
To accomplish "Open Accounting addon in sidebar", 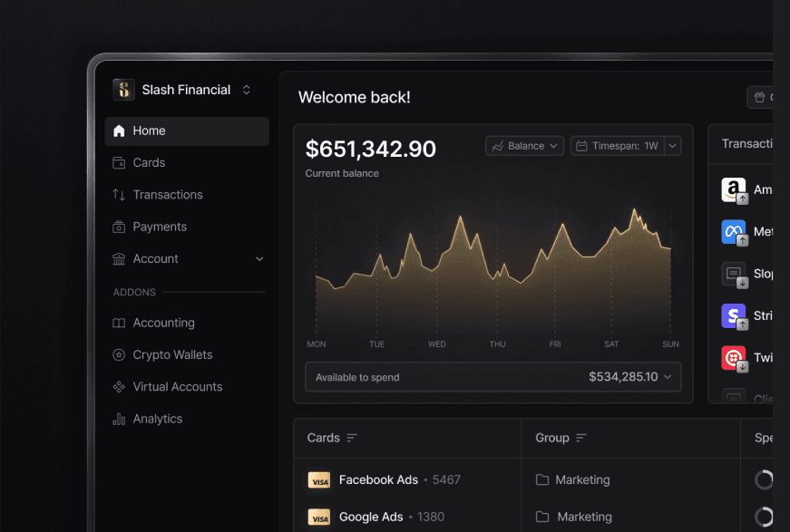I will click(x=187, y=324).
